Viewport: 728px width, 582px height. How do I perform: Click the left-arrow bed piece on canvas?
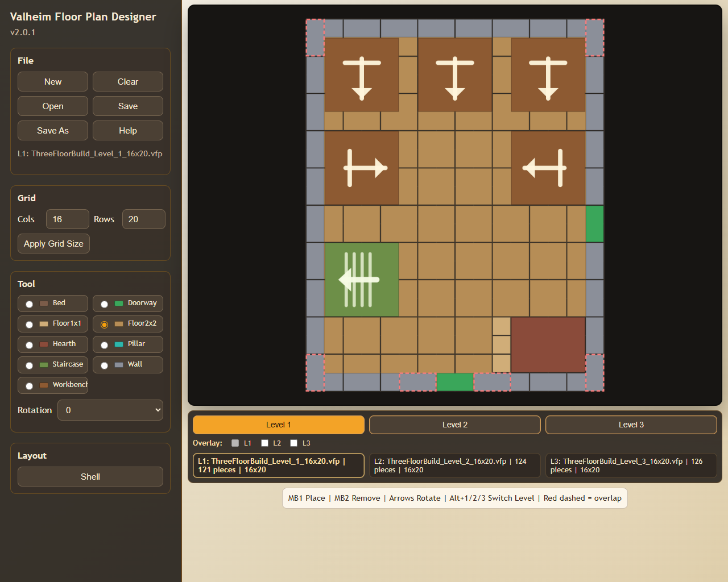pos(548,168)
